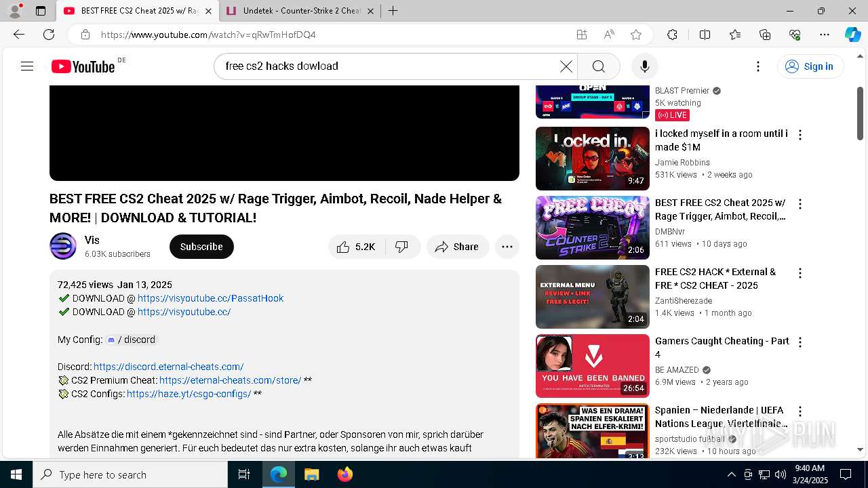Open Edge Settings and more menu
Screen dimensions: 868x488
point(825,35)
